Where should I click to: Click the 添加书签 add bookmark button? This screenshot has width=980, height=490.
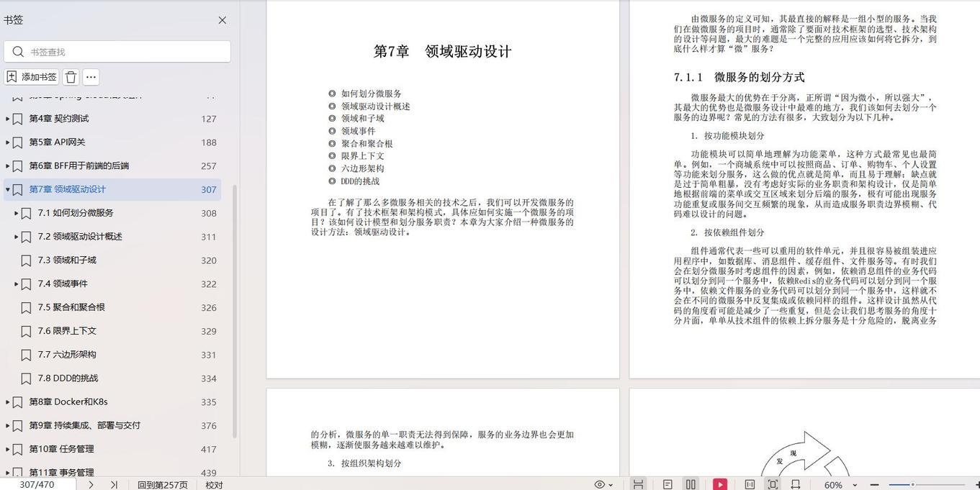click(32, 77)
